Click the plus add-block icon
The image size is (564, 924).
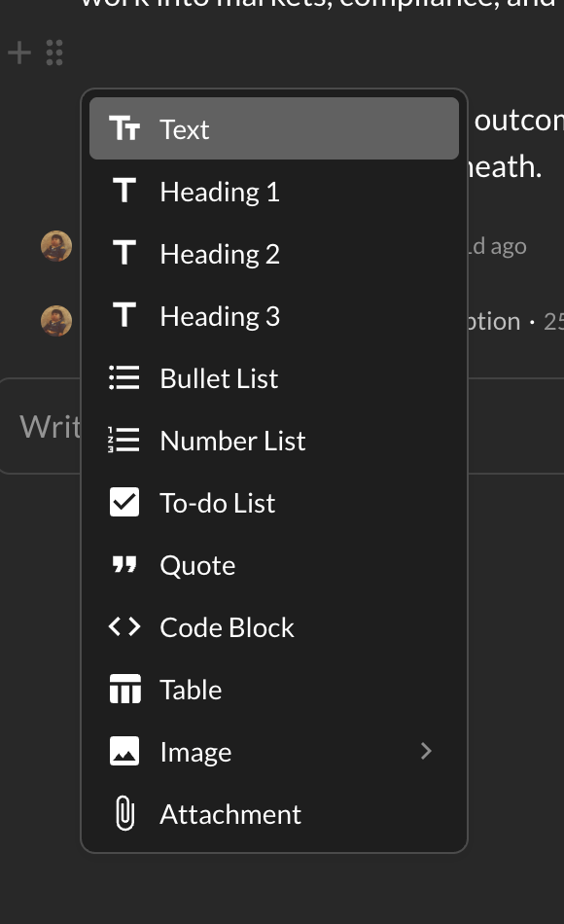(19, 53)
